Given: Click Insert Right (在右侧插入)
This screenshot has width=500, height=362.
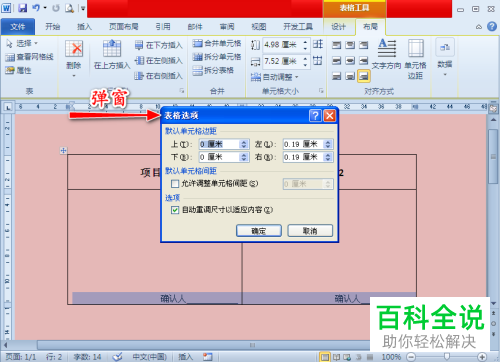Looking at the screenshot, I should click(159, 76).
